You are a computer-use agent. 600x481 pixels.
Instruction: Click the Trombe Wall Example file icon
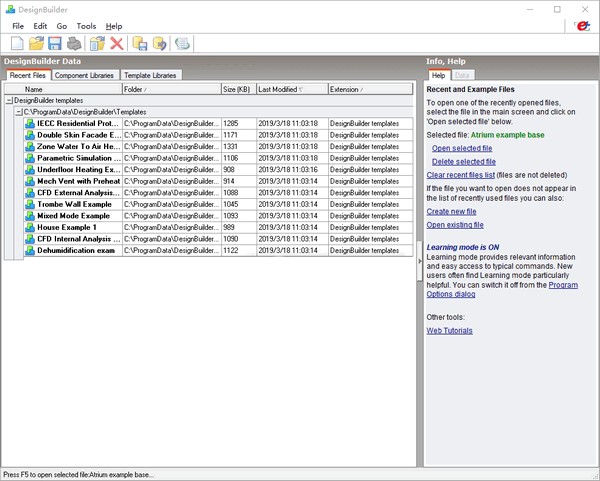[30, 204]
